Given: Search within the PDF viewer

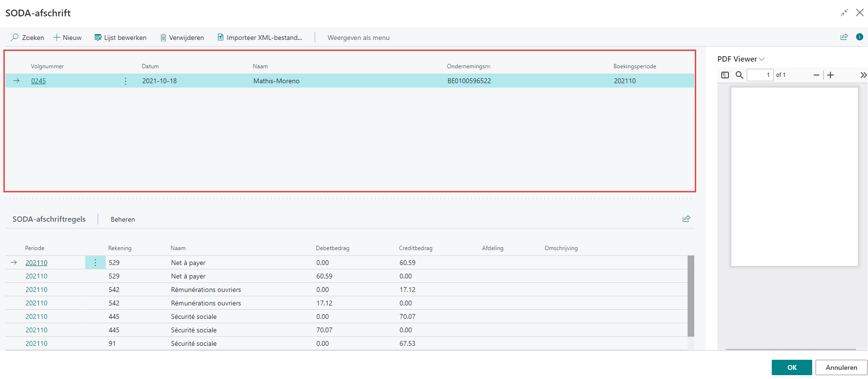Looking at the screenshot, I should pos(740,75).
